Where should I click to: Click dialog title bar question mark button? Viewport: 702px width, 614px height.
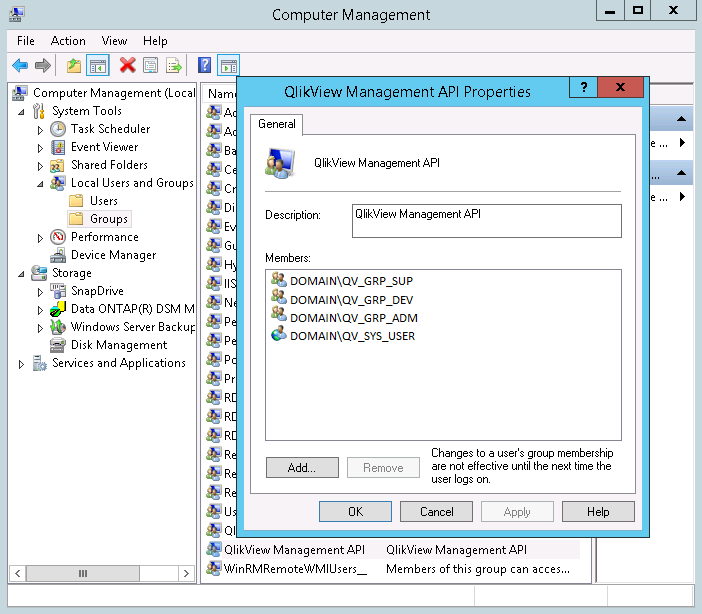coord(583,87)
